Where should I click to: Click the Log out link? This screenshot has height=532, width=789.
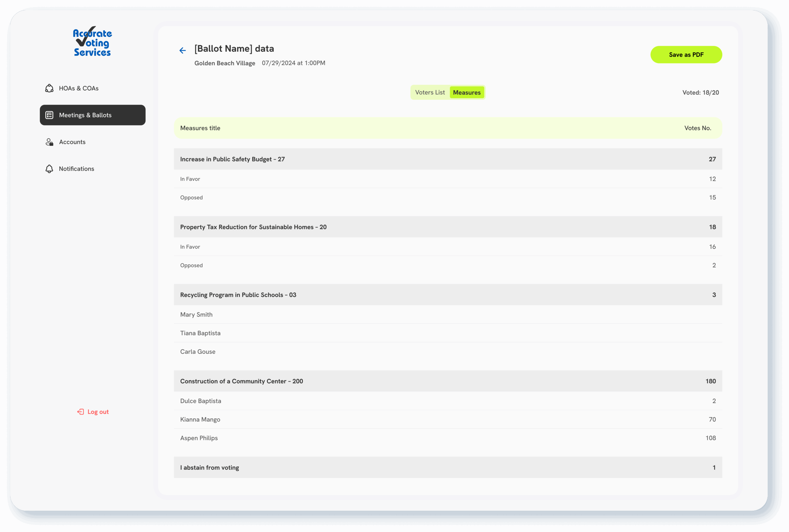[98, 412]
